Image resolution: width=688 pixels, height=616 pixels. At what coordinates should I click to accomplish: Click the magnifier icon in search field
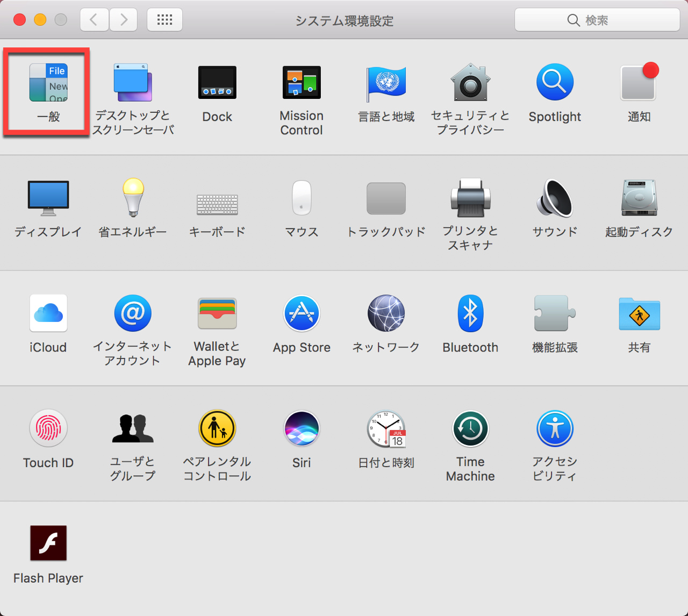(x=574, y=20)
